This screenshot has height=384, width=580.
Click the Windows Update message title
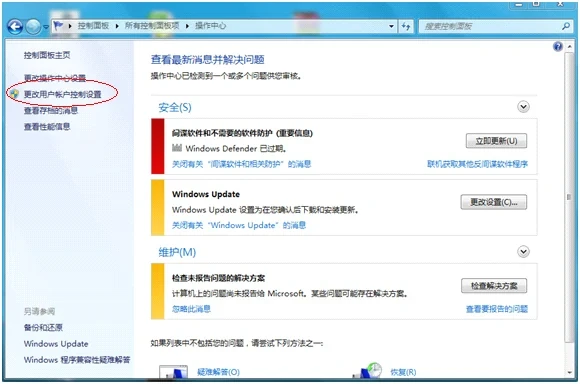(x=206, y=194)
